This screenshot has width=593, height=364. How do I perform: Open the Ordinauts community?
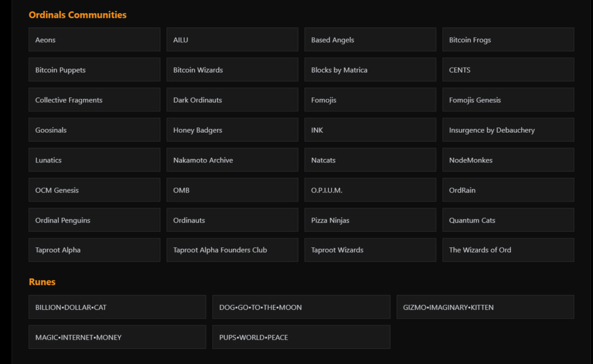click(x=232, y=220)
